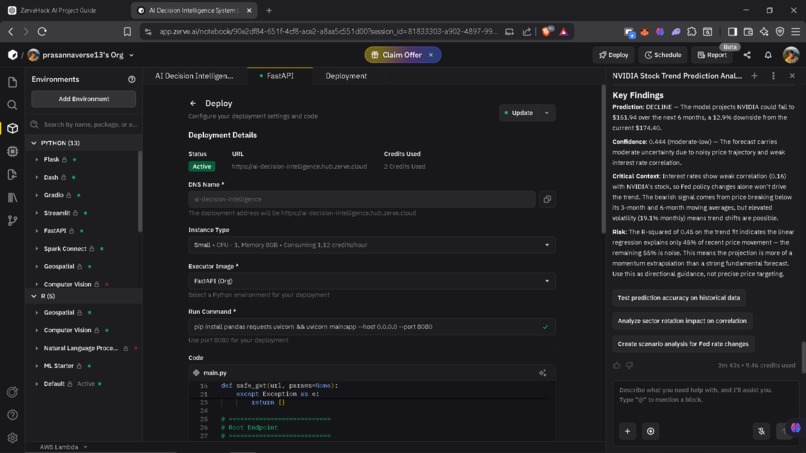Click the Environments help icon
The height and width of the screenshot is (453, 806).
(132, 79)
